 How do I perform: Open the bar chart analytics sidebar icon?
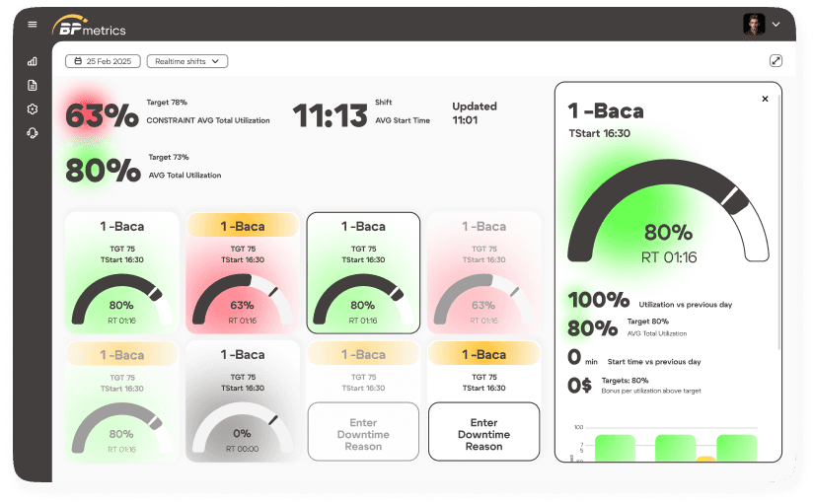[33, 61]
